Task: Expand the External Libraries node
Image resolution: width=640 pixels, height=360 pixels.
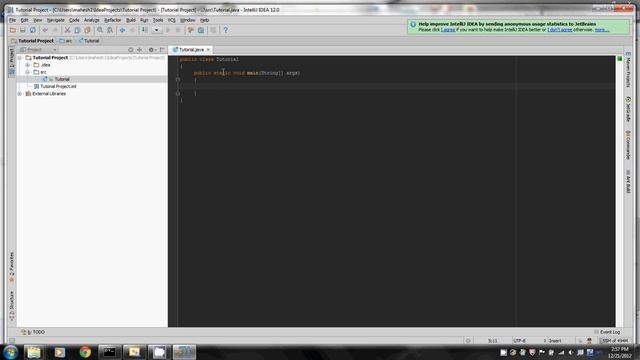Action: (x=20, y=94)
